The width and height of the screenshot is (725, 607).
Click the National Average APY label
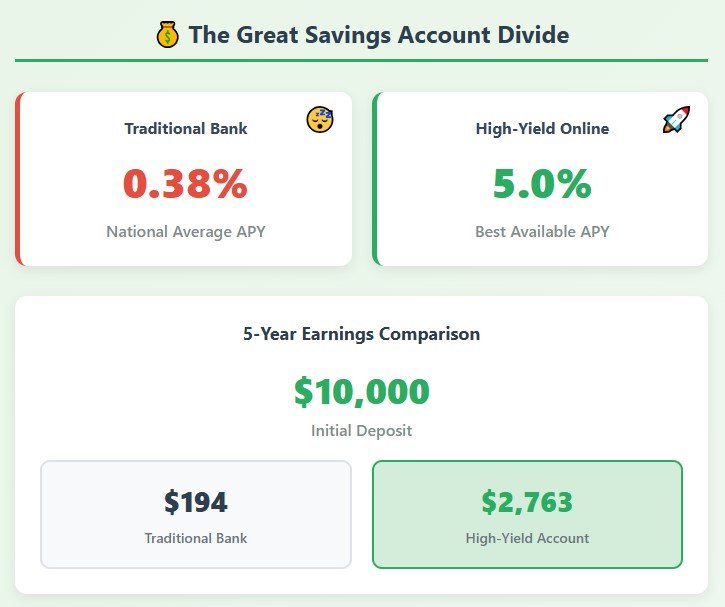186,231
